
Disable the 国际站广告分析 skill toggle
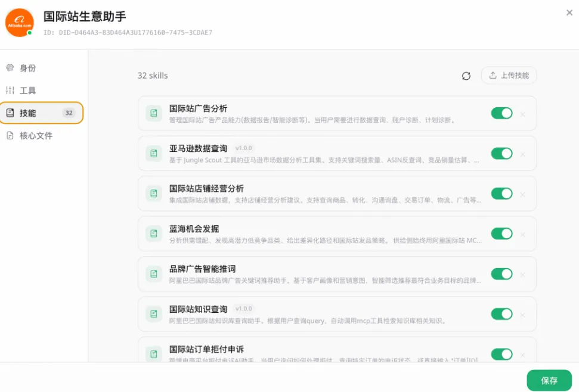point(502,113)
